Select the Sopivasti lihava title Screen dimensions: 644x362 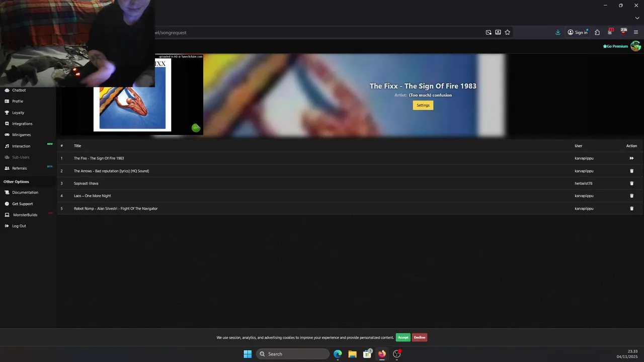tap(86, 184)
